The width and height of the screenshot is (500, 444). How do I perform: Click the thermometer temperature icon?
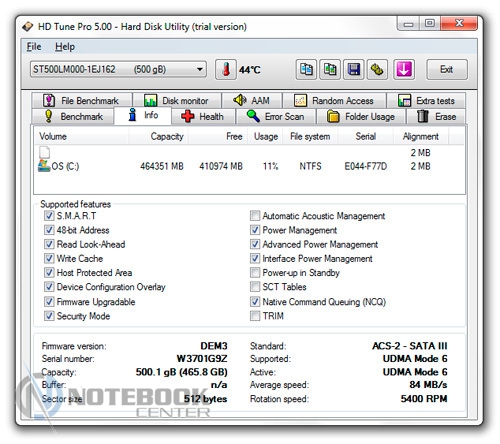point(226,69)
